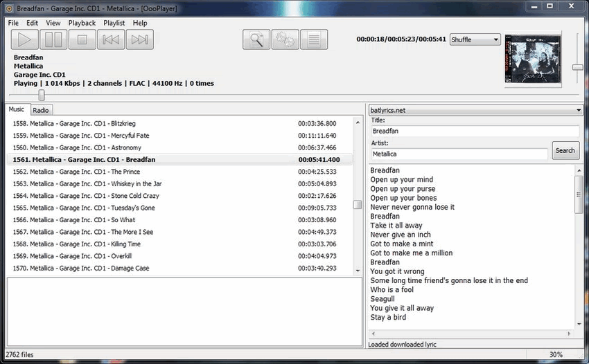Click the Garage Inc. CD1 album label

[x=39, y=75]
